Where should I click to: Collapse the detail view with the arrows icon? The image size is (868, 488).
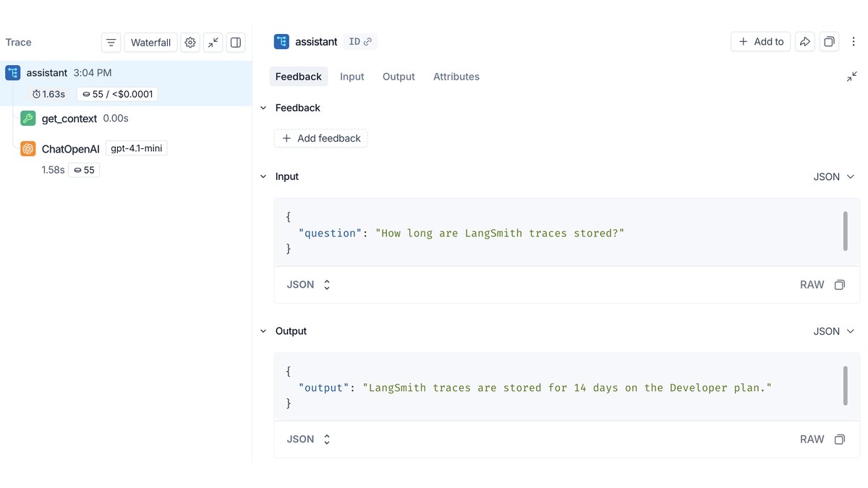coord(852,77)
